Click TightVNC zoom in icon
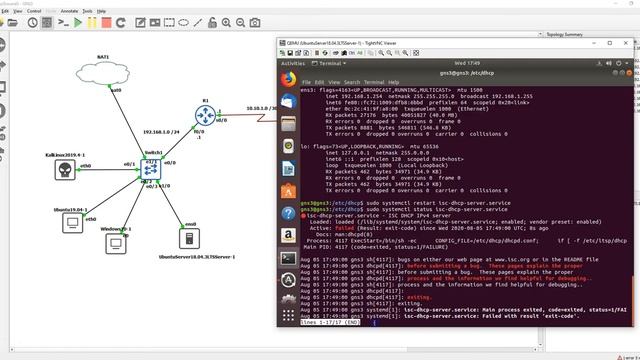 pyautogui.click(x=381, y=53)
